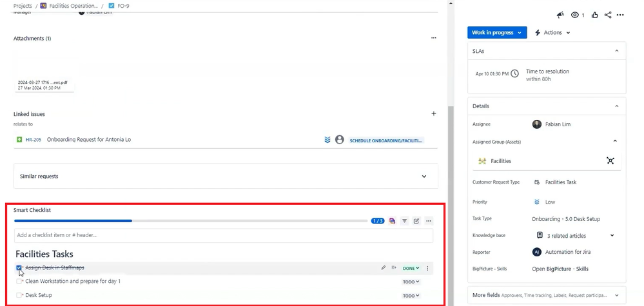Open Assign Desk item vertical-dots menu
644x306 pixels.
point(427,268)
